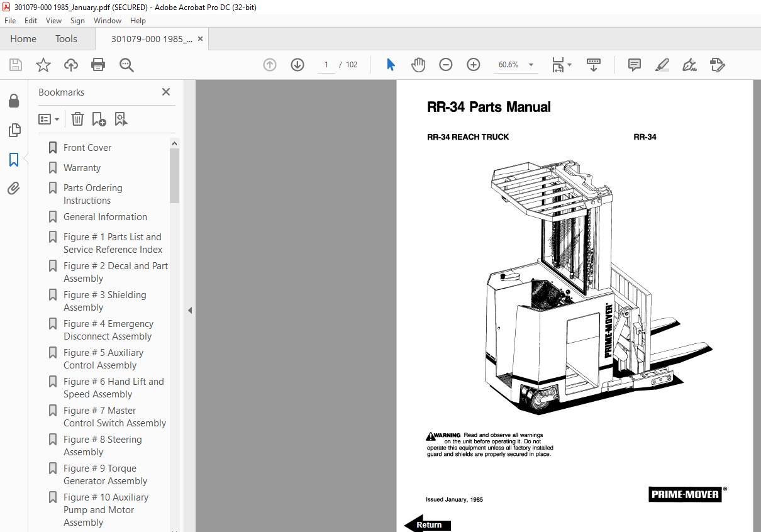Select Figure # 5 Auxiliary Control Assembly
This screenshot has height=532, width=761.
pos(103,359)
